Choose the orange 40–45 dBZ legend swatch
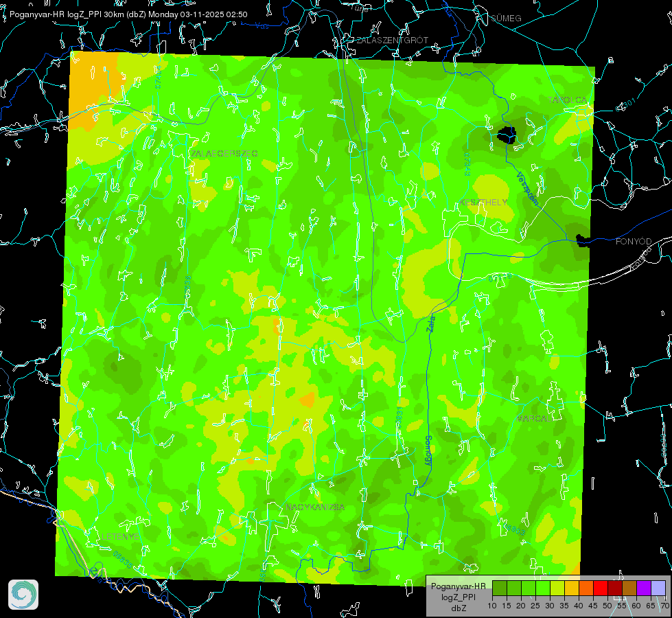This screenshot has height=618, width=672. click(x=586, y=588)
